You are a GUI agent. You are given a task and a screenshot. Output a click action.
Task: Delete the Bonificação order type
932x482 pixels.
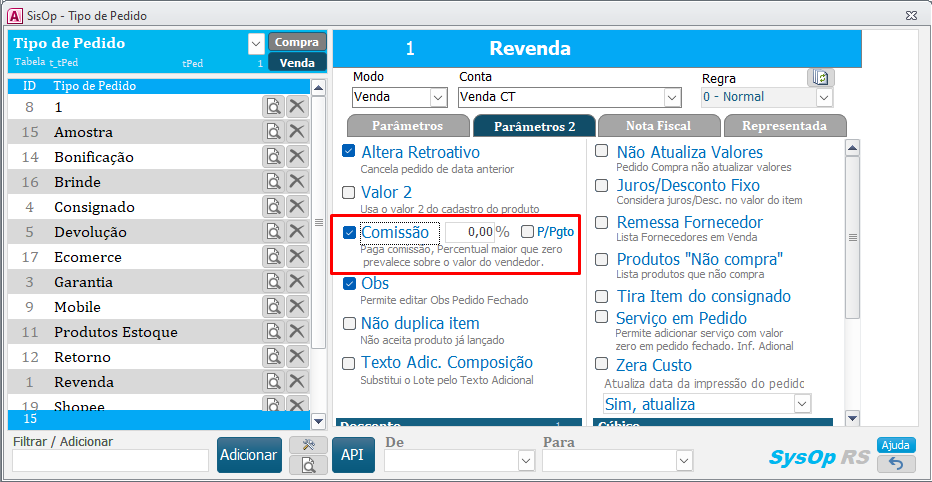click(x=297, y=157)
